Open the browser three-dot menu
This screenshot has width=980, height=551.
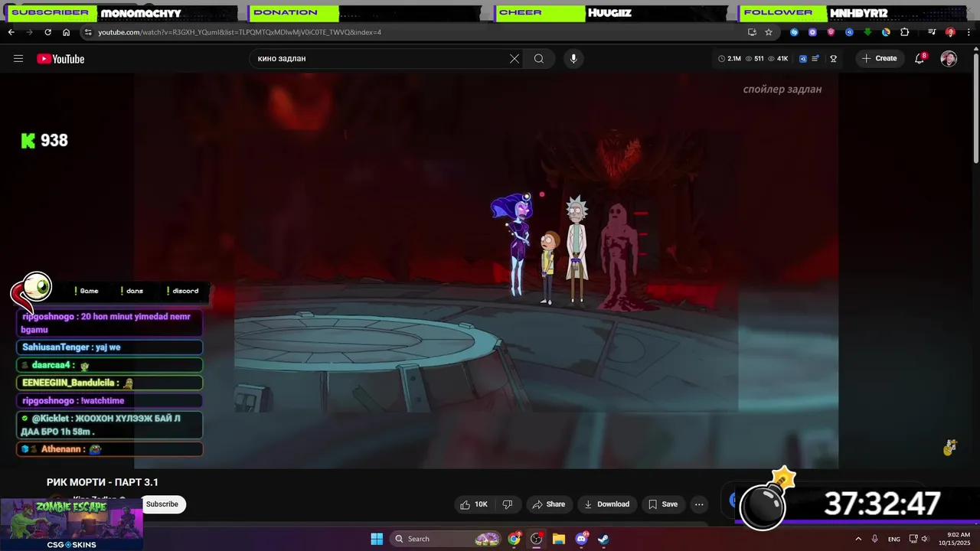click(x=969, y=32)
